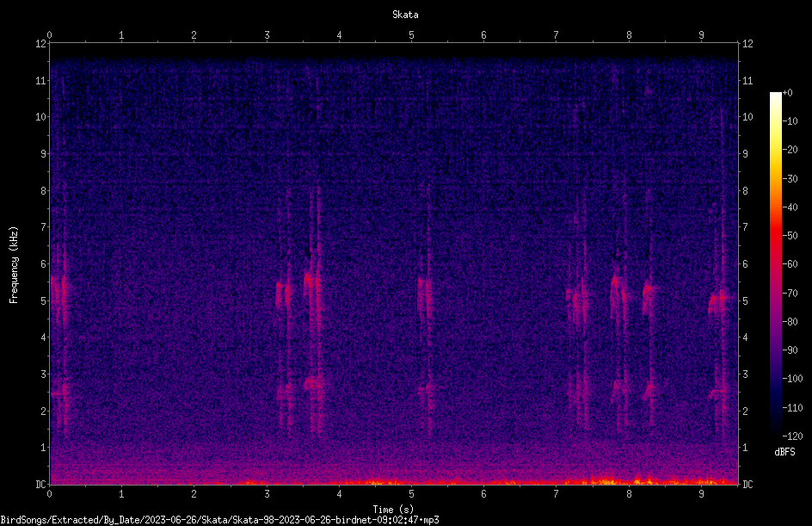Click the "-50" label on the color scale

[790, 236]
